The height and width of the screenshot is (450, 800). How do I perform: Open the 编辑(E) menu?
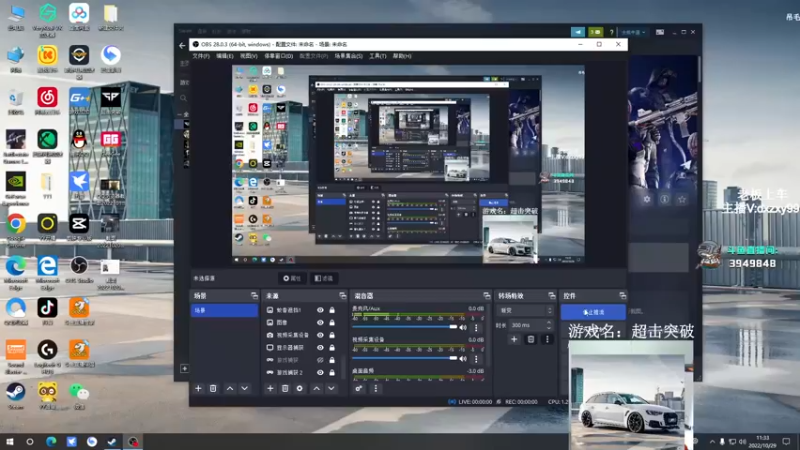[x=224, y=56]
